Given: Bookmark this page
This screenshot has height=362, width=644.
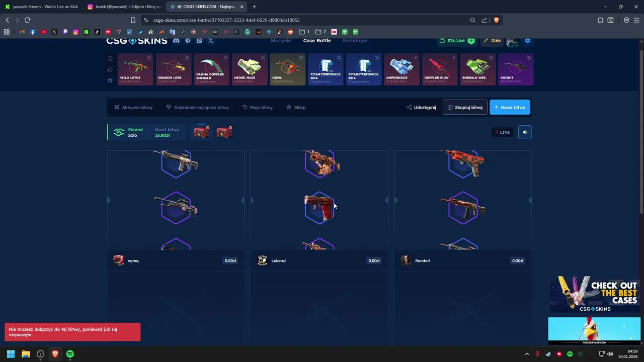Looking at the screenshot, I should pos(133,20).
